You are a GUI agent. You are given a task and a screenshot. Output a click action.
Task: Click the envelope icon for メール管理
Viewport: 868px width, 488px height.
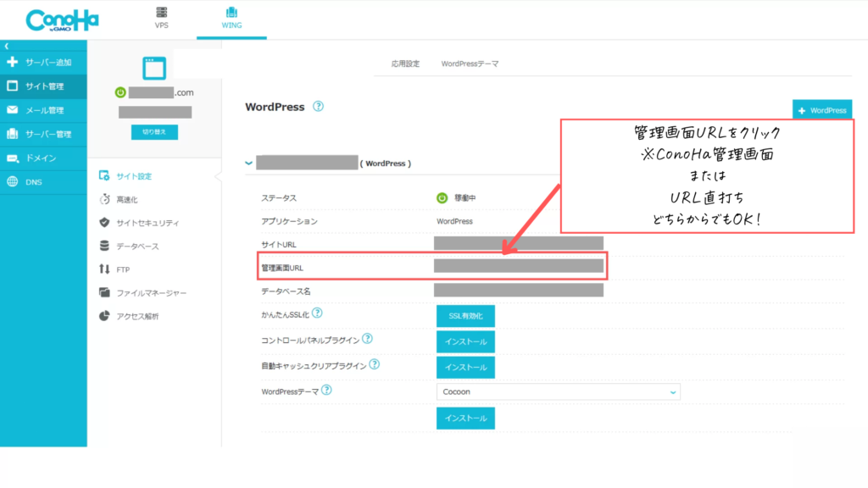12,110
